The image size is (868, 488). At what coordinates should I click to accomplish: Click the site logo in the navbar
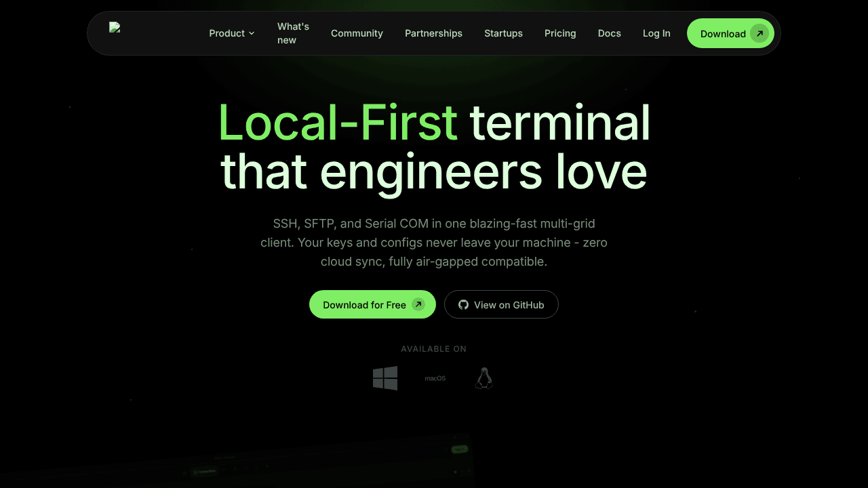[115, 28]
